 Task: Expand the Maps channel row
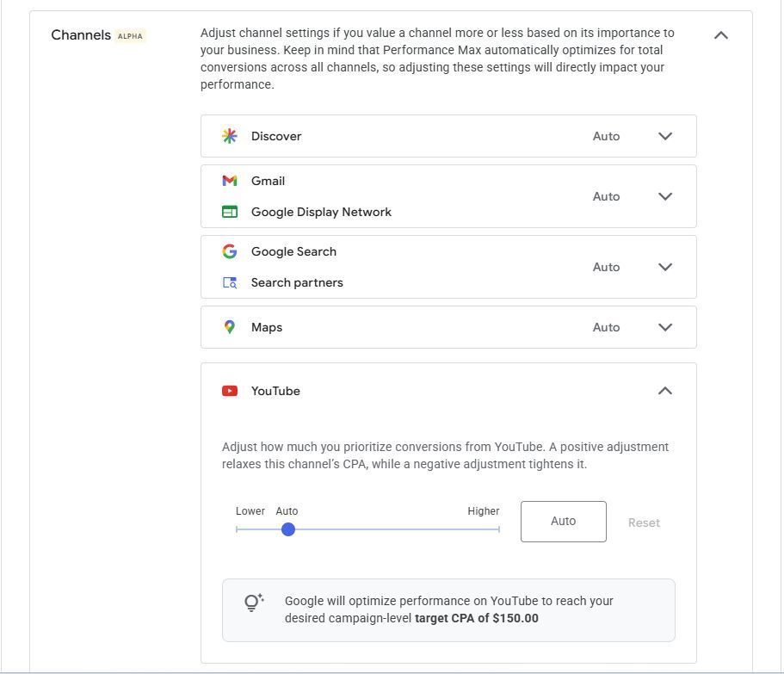coord(665,327)
